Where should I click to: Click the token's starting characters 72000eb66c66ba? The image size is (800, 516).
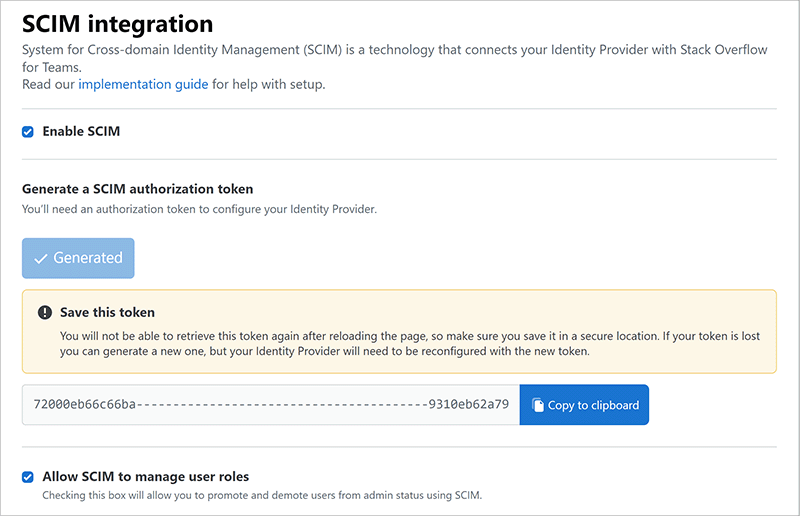[84, 405]
